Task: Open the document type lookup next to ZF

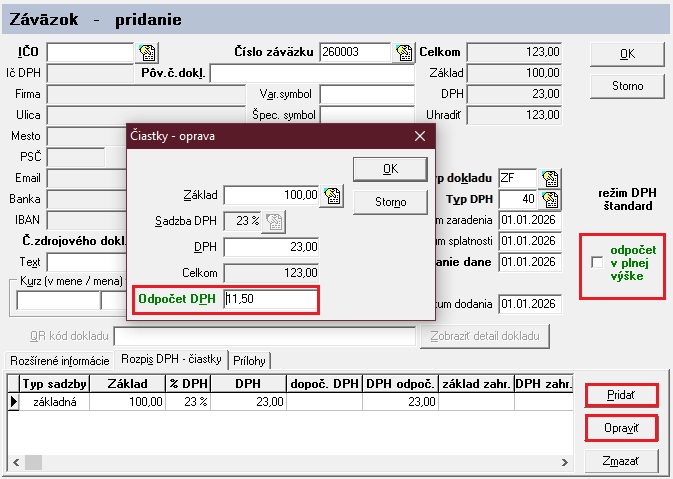Action: point(549,178)
